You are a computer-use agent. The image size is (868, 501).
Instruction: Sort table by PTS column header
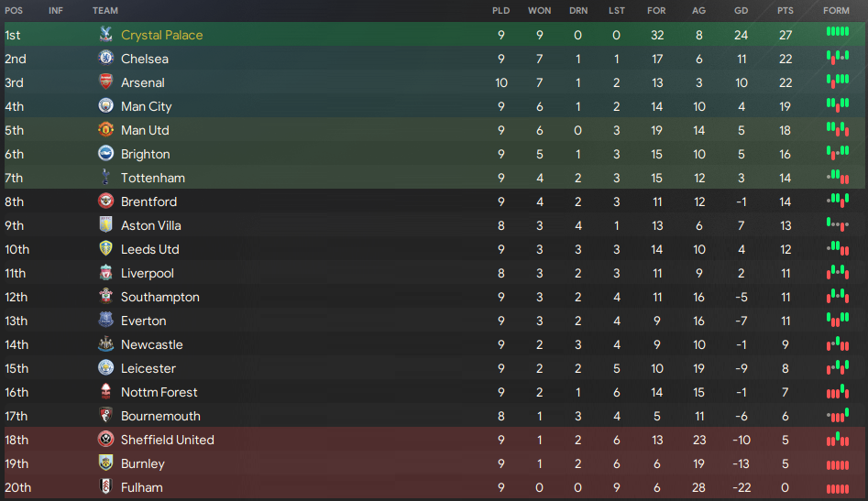[785, 10]
